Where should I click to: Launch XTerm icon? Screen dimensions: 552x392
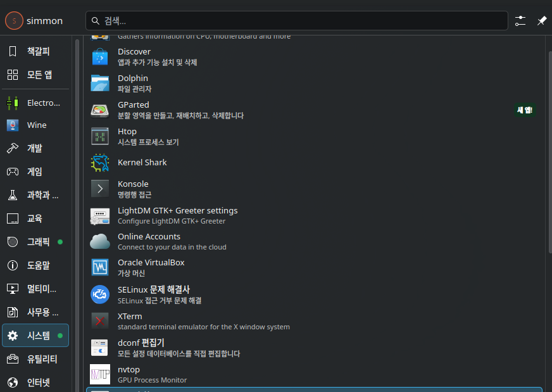pyautogui.click(x=100, y=321)
